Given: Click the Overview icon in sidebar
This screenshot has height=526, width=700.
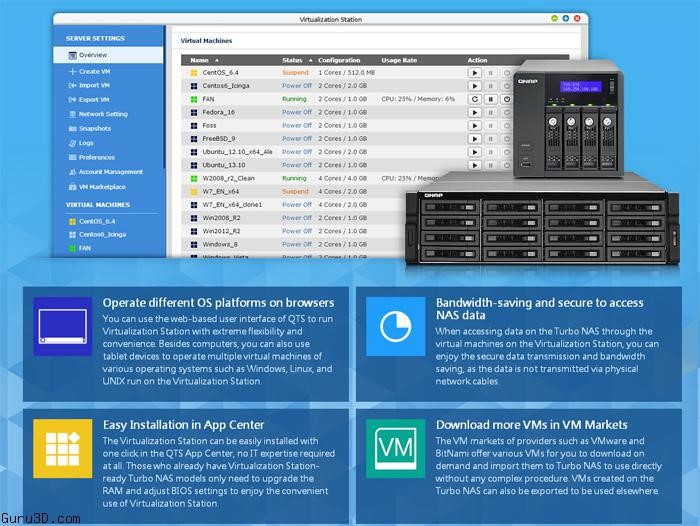Looking at the screenshot, I should 73,55.
